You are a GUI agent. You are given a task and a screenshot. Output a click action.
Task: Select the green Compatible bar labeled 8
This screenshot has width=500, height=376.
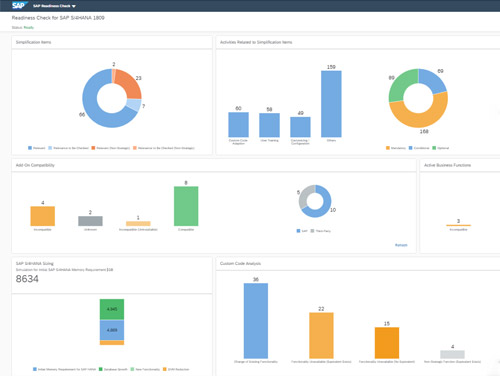tap(186, 206)
